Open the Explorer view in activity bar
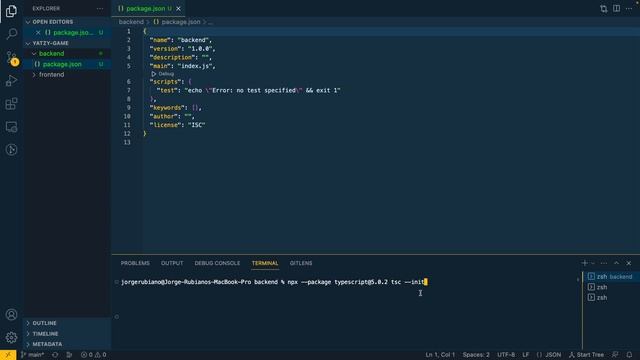This screenshot has height=360, width=640. pos(11,11)
